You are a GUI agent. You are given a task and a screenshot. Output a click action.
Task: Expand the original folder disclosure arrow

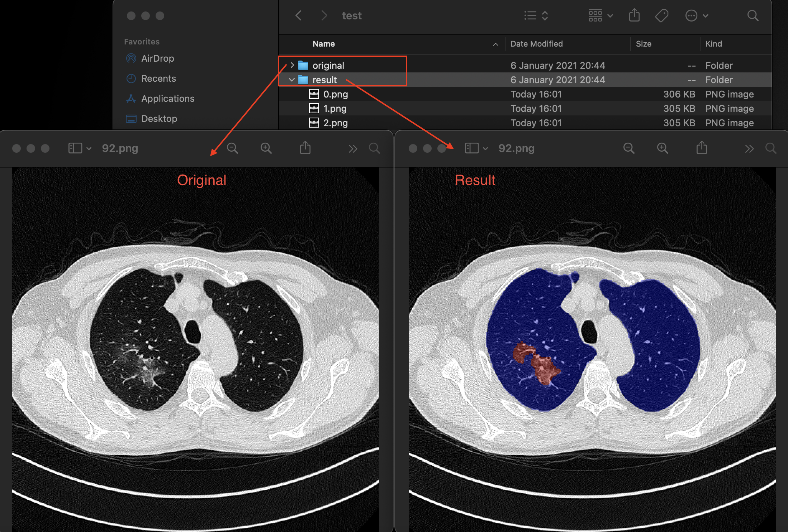(292, 65)
